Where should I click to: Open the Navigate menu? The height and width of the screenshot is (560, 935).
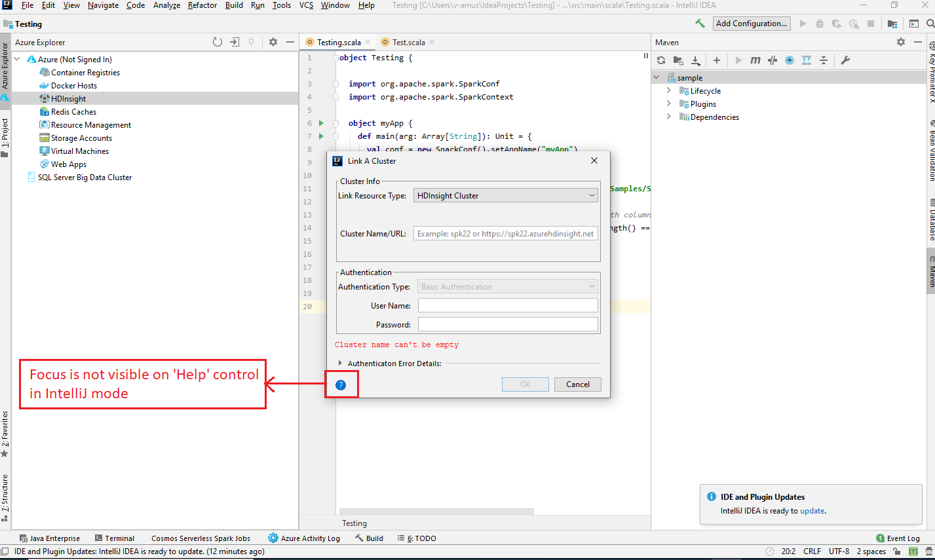103,5
